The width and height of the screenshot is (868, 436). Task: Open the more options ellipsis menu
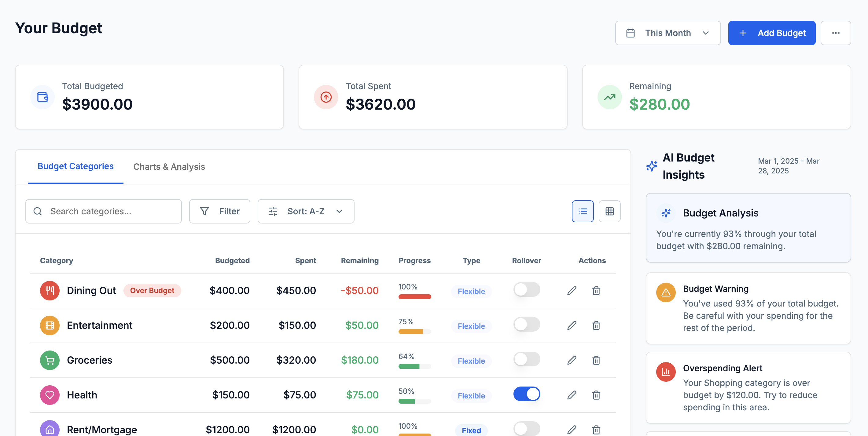coord(836,33)
